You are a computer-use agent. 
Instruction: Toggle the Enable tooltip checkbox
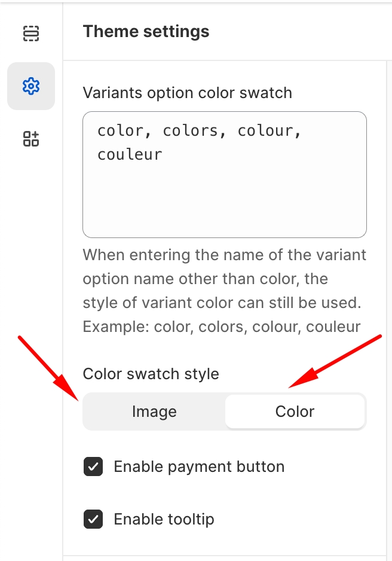coord(93,519)
